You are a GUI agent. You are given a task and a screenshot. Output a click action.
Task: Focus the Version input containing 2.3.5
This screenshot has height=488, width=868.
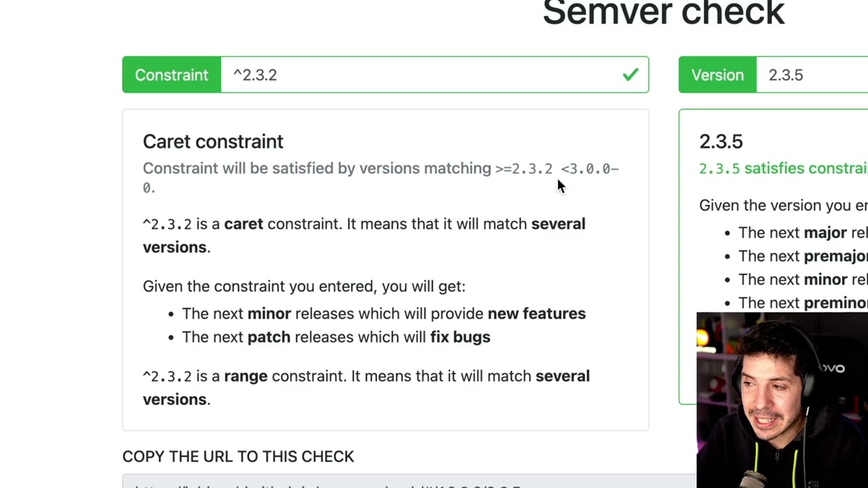point(812,75)
